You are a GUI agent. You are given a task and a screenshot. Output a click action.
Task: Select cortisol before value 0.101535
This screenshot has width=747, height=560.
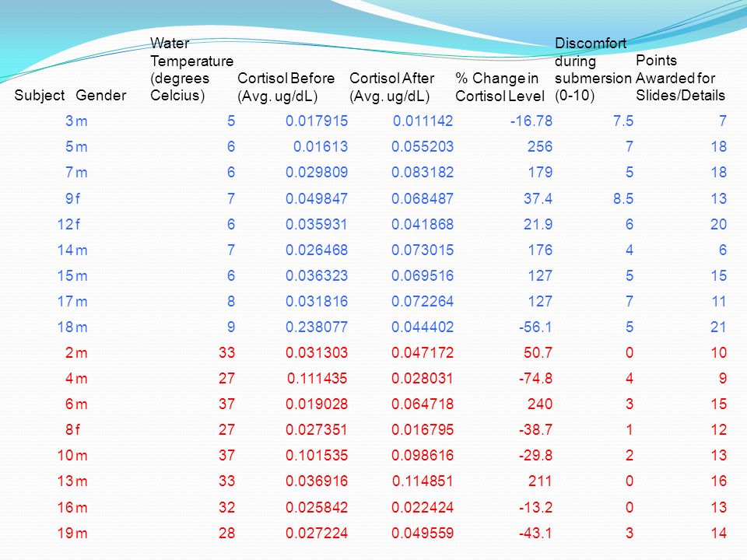point(317,456)
